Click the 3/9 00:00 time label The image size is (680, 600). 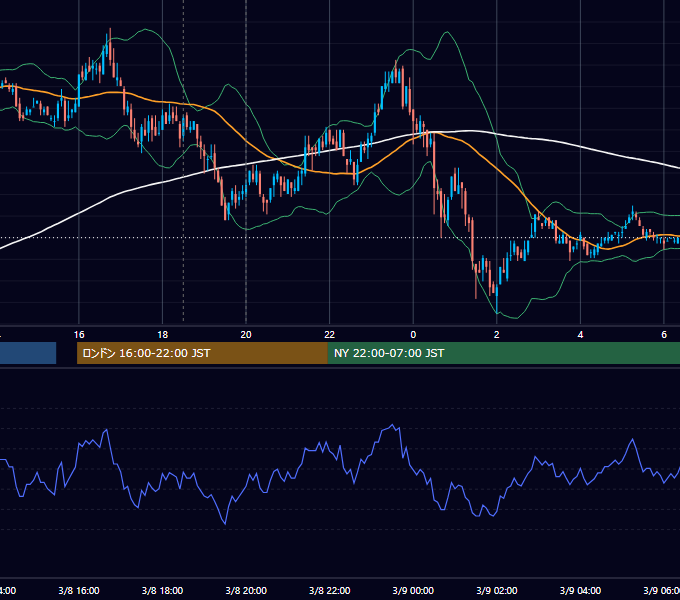413,590
